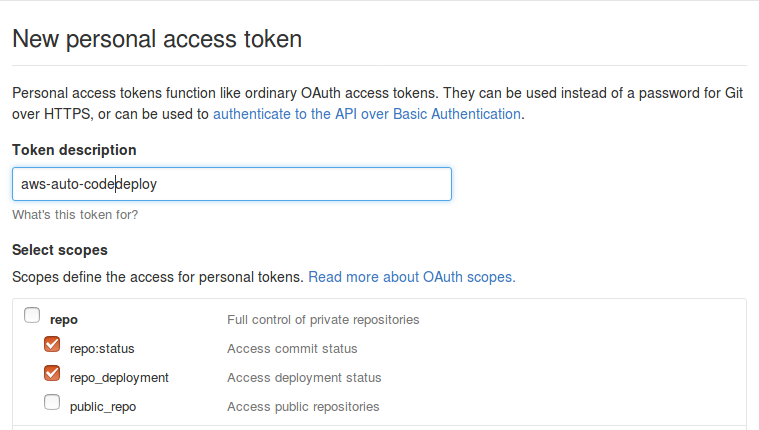Click the Scopes define the access sentence

158,277
